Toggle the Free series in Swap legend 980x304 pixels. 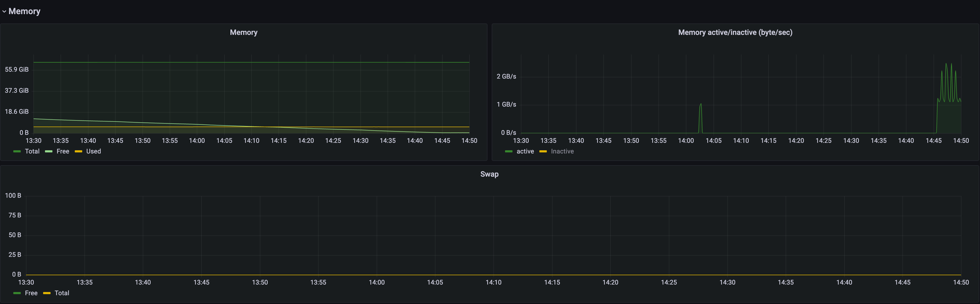pos(31,293)
